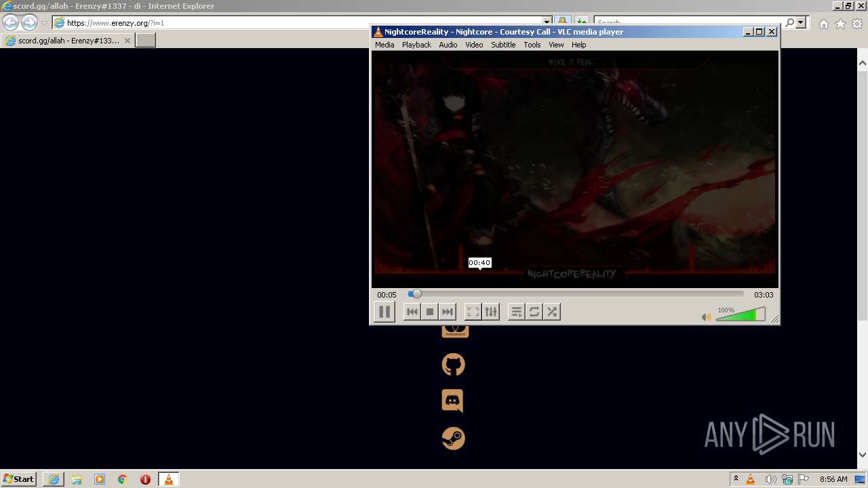Toggle random shuffle in VLC

pos(552,312)
